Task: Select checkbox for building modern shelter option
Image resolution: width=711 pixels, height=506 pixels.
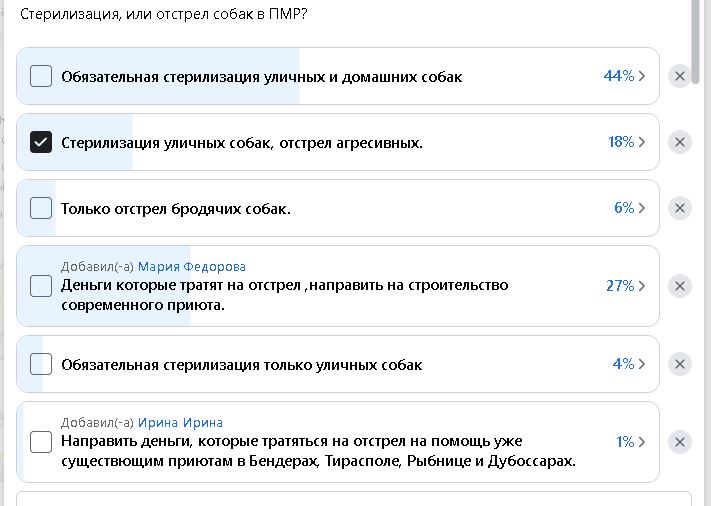Action: pyautogui.click(x=41, y=286)
